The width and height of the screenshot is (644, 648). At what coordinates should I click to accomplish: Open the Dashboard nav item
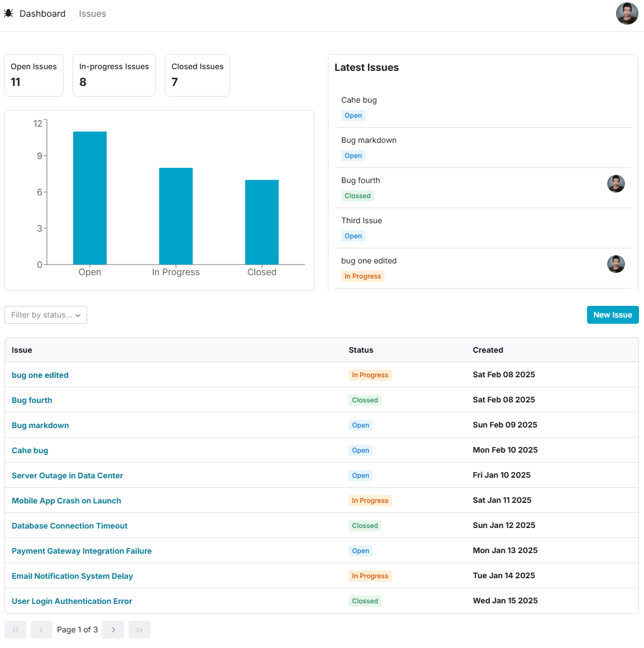pos(42,13)
